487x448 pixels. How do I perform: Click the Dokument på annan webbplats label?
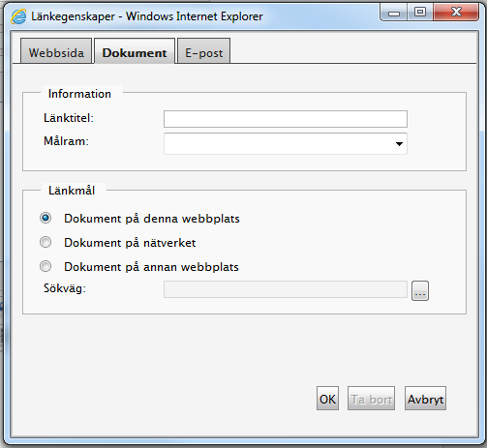click(x=151, y=267)
